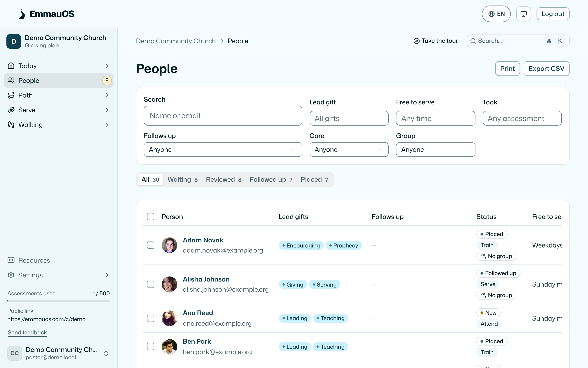Click the Assessments used progress bar
The image size is (588, 368).
click(59, 301)
